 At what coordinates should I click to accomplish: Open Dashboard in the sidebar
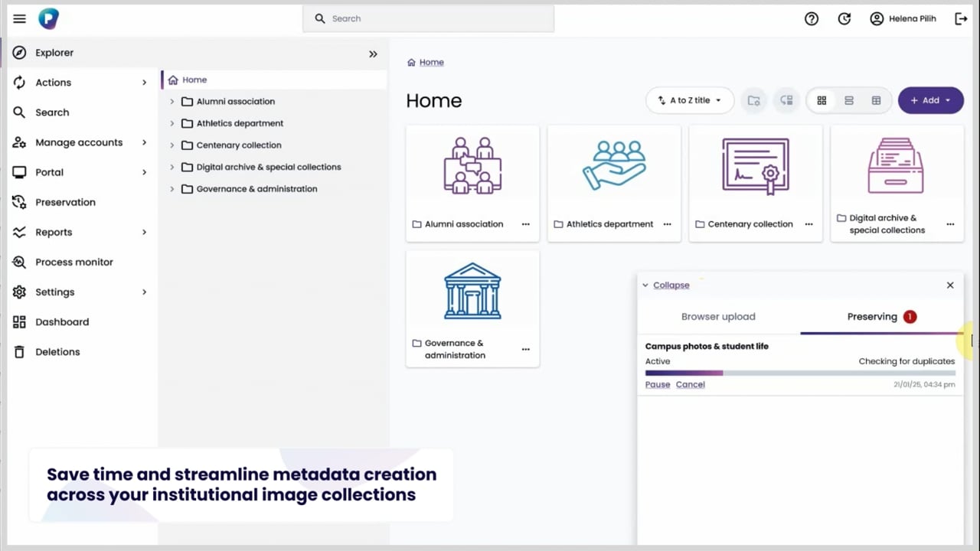(61, 321)
